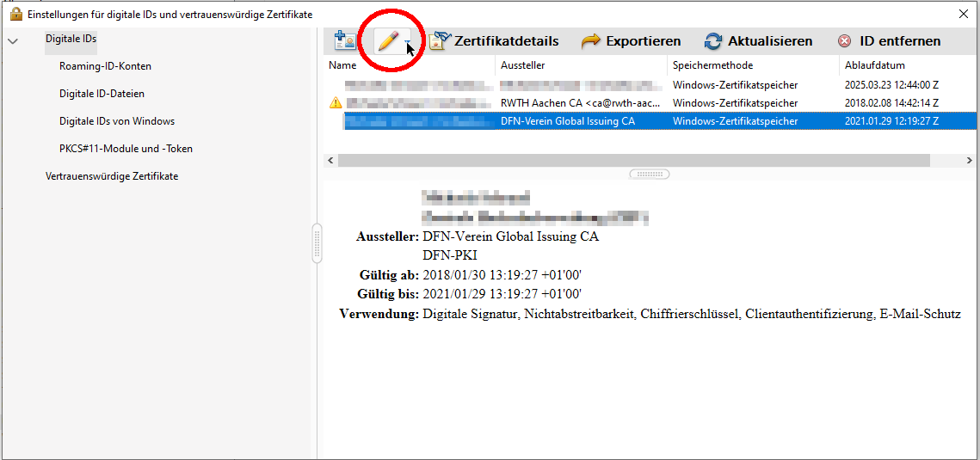This screenshot has width=980, height=460.
Task: Click the DFN-PKI issuer text
Action: pos(450,255)
